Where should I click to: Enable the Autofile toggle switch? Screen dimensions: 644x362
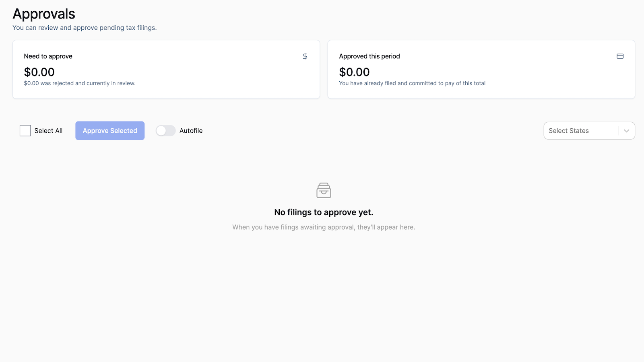pyautogui.click(x=165, y=131)
